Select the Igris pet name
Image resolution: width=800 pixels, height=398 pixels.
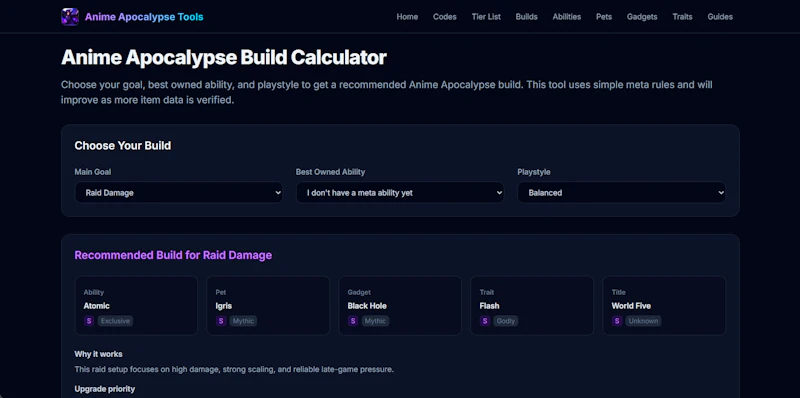tap(223, 306)
